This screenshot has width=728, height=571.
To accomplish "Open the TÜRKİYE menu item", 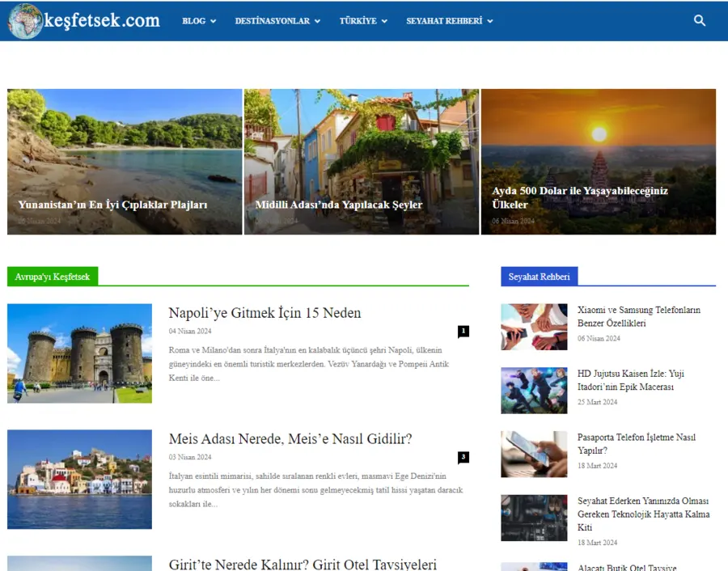I will (x=358, y=21).
